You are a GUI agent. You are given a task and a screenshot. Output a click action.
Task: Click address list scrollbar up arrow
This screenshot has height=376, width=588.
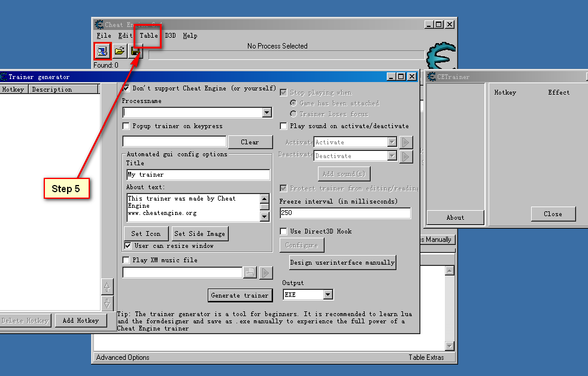(x=449, y=270)
